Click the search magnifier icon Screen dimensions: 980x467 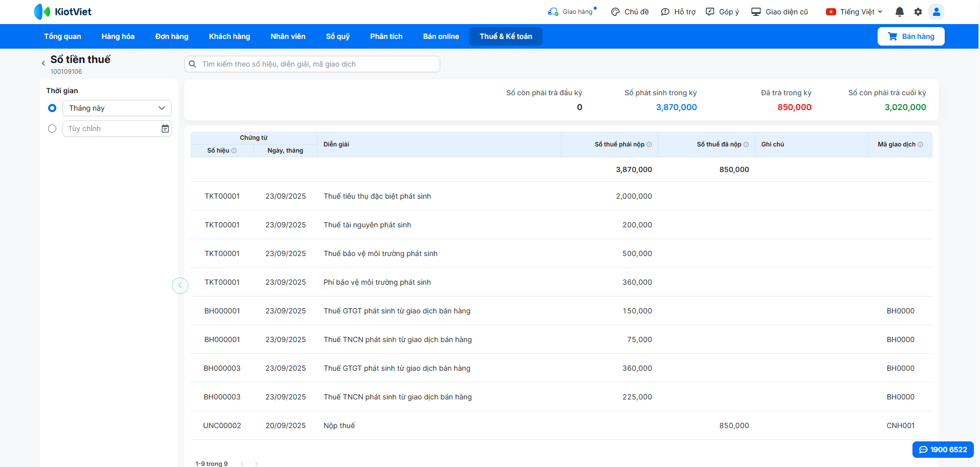click(192, 64)
